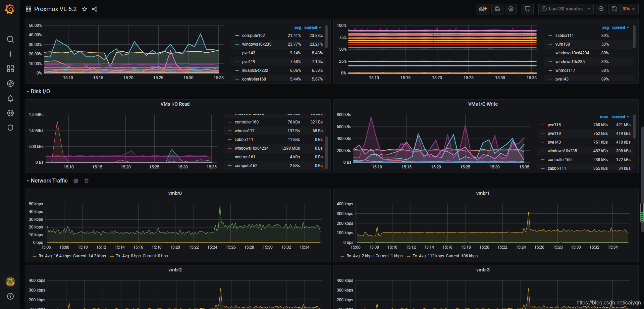This screenshot has width=644, height=309.
Task: Click the vmbr0 panel title
Action: pos(175,193)
